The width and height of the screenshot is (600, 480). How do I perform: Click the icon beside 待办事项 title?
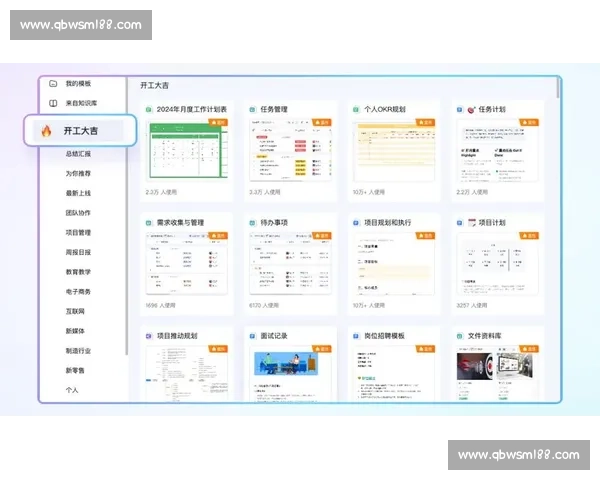252,223
